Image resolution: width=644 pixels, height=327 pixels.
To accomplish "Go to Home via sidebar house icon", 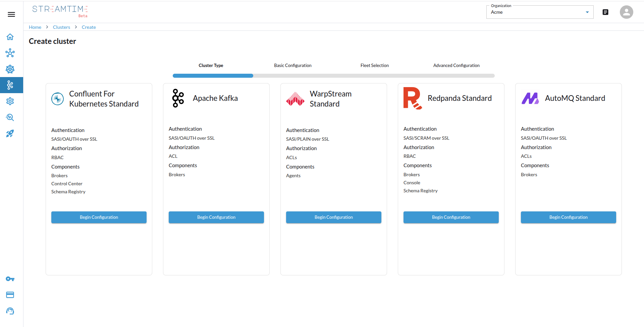I will tap(10, 37).
